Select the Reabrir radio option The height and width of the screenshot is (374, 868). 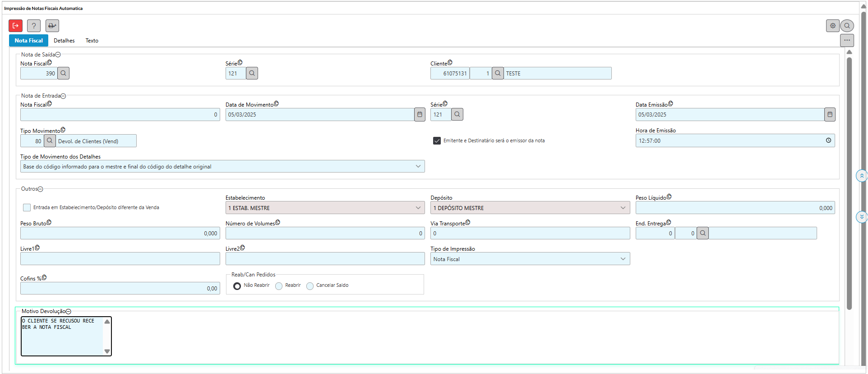(279, 286)
